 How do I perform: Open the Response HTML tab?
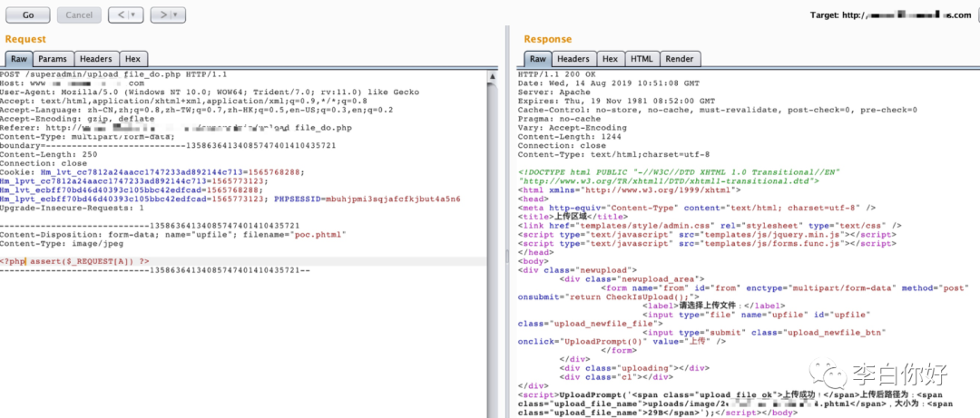(642, 59)
